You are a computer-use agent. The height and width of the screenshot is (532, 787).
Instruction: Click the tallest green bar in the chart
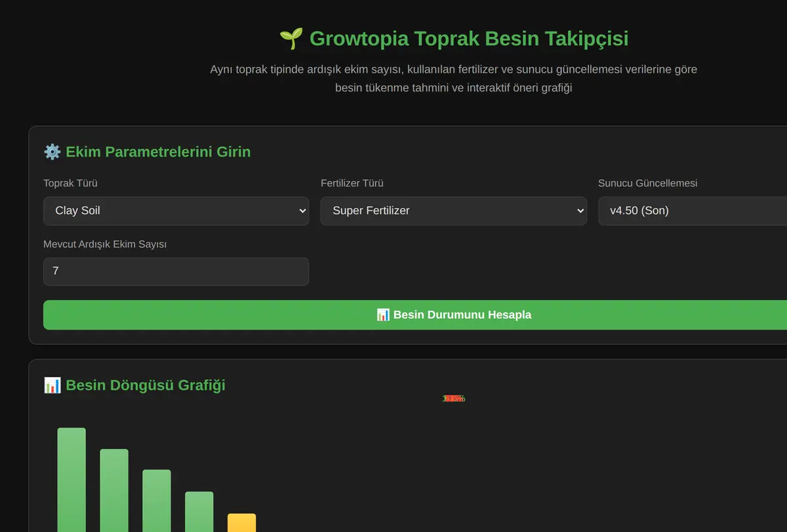(71, 480)
